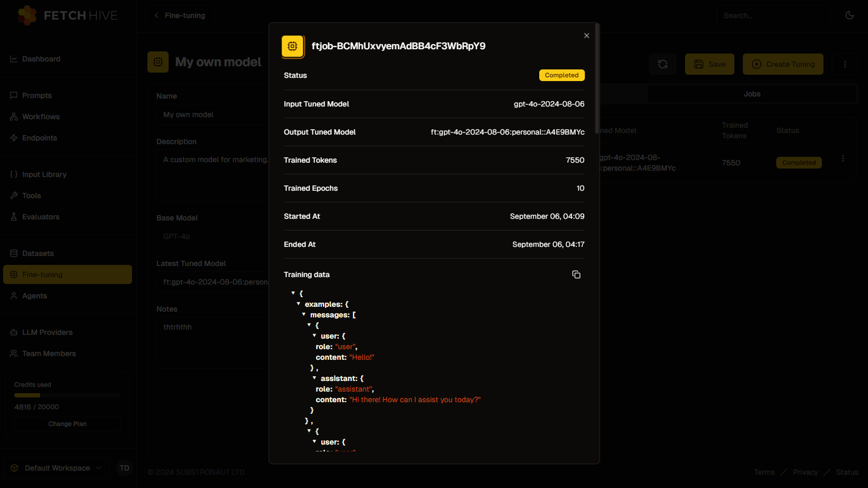Copy the training data with the copy icon
Image resolution: width=868 pixels, height=488 pixels.
click(x=576, y=274)
